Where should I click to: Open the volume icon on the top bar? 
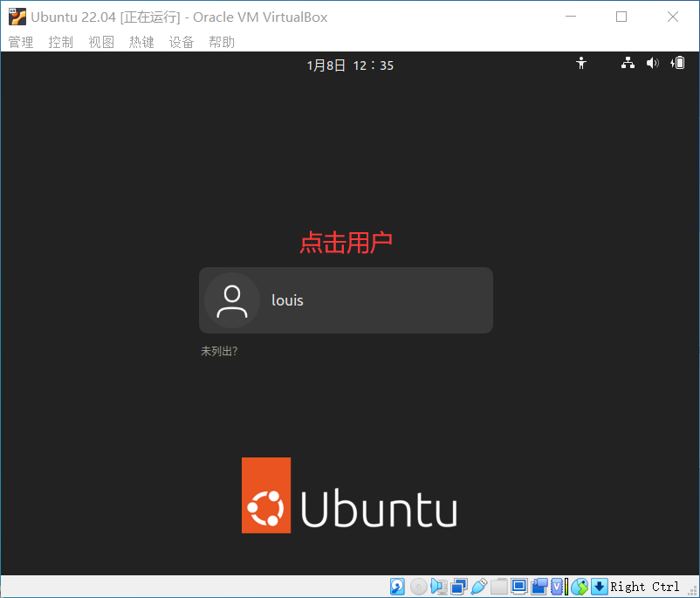tap(652, 63)
